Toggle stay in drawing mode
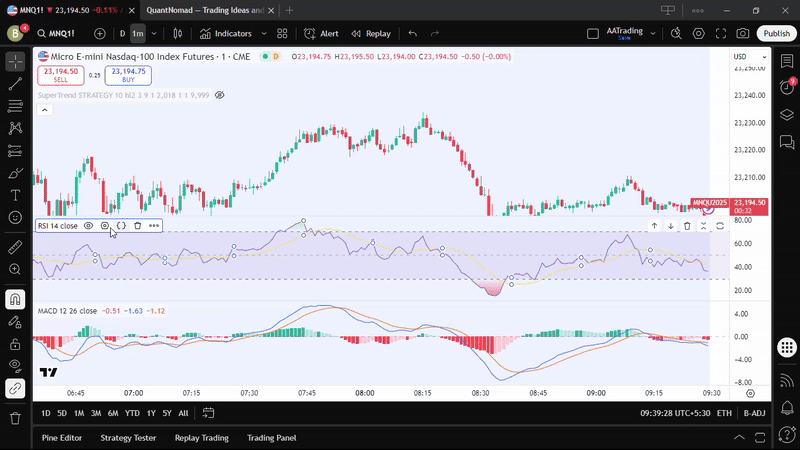 click(x=15, y=321)
